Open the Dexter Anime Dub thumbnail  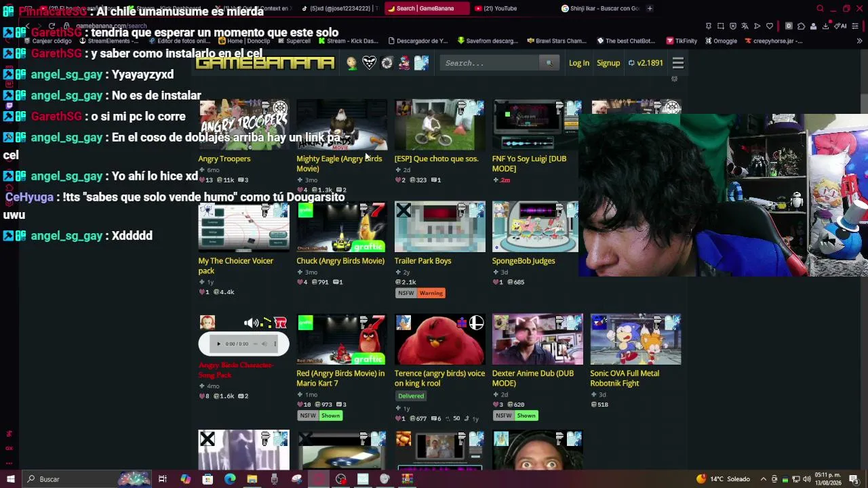coord(538,339)
